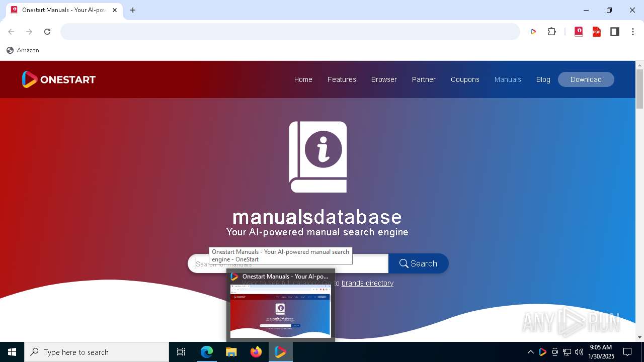This screenshot has height=362, width=644.
Task: Launch Firefox from the taskbar
Action: (256, 352)
